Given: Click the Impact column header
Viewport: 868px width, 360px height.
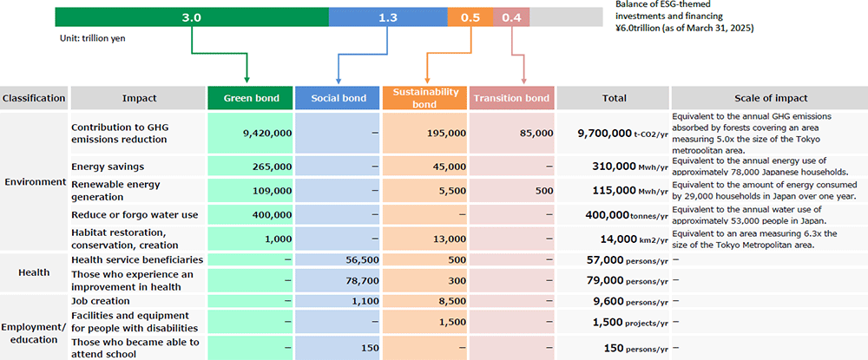Looking at the screenshot, I should pyautogui.click(x=139, y=98).
